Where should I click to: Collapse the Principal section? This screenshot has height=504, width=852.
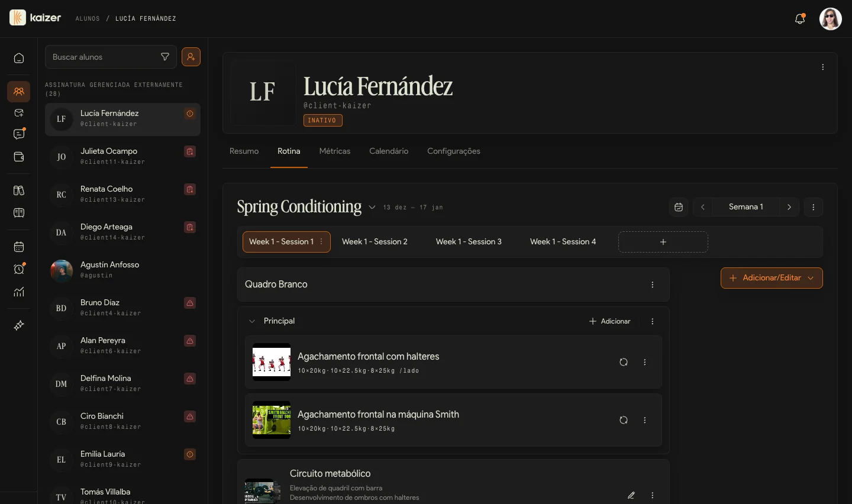tap(252, 321)
